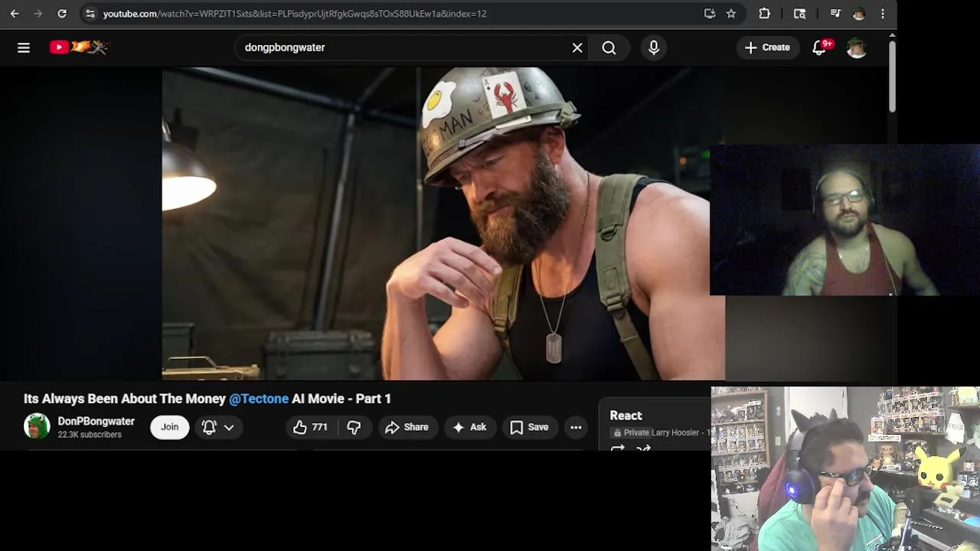
Task: Reload the page with the refresh icon
Action: [62, 14]
